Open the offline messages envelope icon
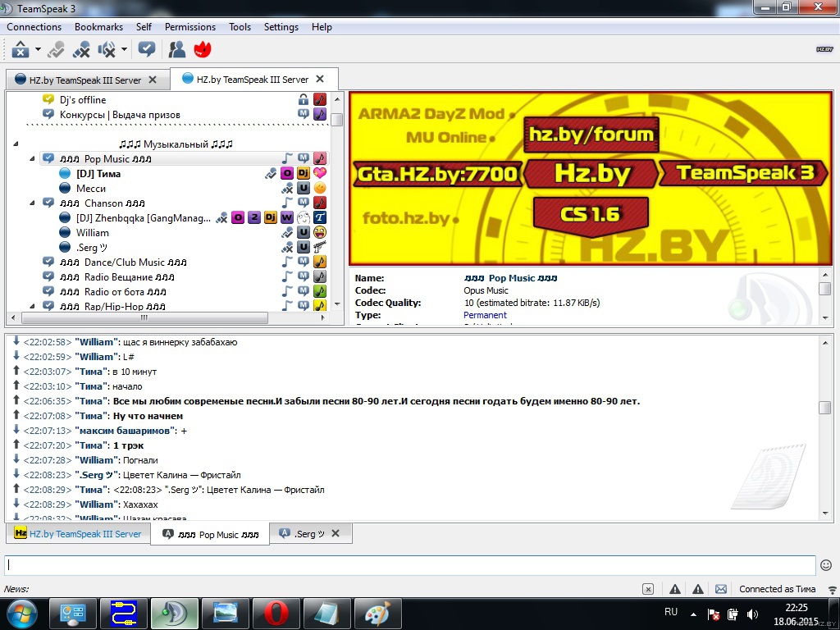The image size is (840, 630). point(721,589)
